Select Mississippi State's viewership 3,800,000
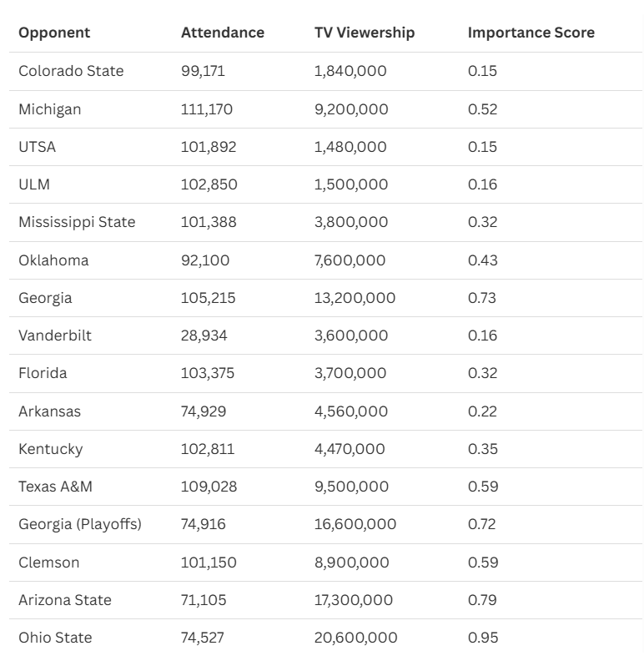Viewport: 644px width, 661px height. [351, 222]
